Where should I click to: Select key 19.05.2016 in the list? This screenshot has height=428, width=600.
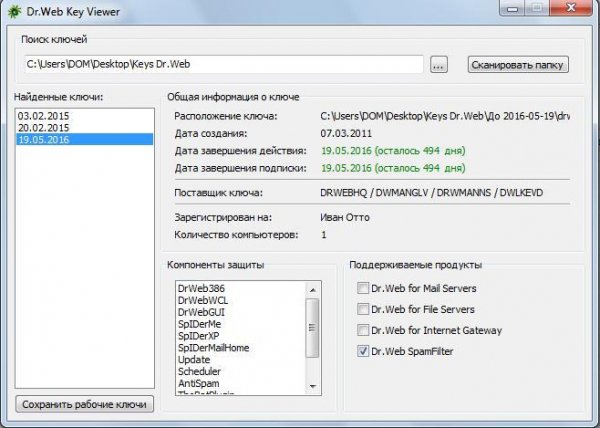click(84, 140)
